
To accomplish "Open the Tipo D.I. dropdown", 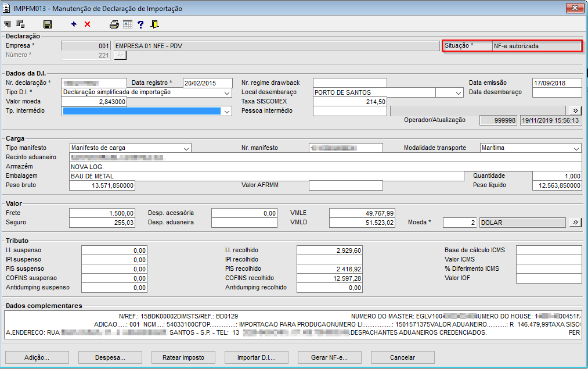I will (x=226, y=92).
